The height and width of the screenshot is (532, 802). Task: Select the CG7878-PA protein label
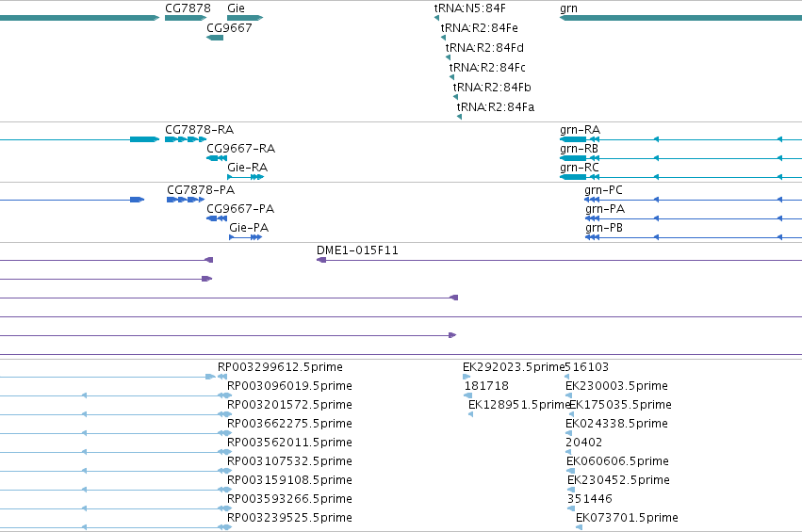pyautogui.click(x=201, y=190)
